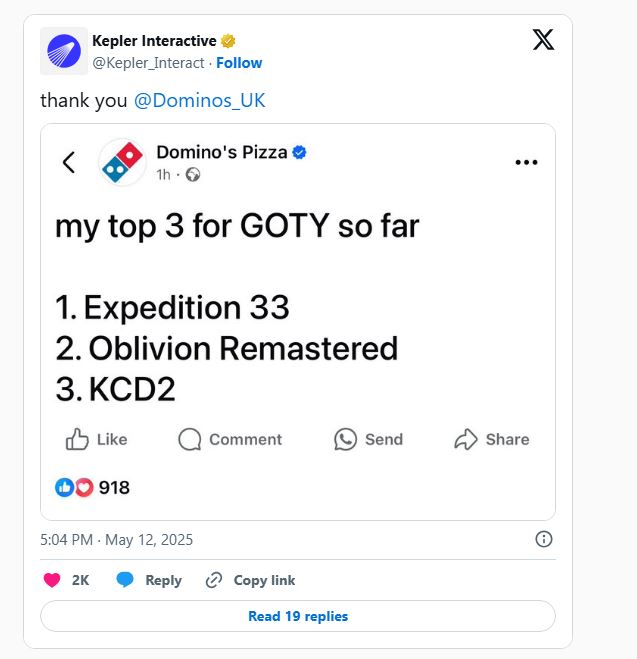637x659 pixels.
Task: Open the @Dominos_UK mention link
Action: (199, 101)
